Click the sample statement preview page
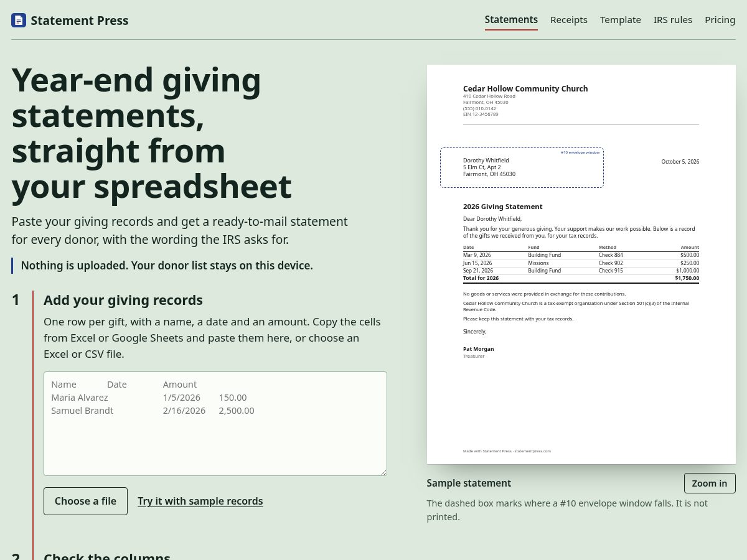The width and height of the screenshot is (747, 560). click(581, 264)
